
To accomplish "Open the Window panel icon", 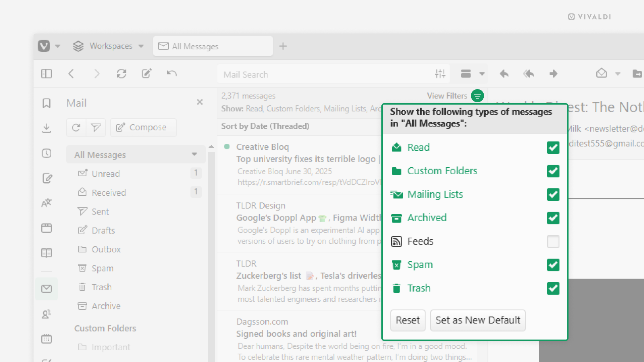I will point(47,228).
